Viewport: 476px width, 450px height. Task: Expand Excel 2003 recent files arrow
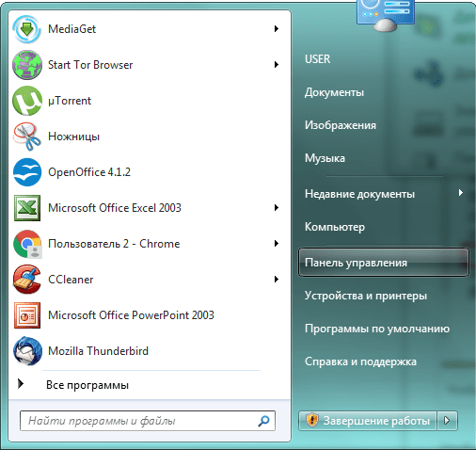[x=277, y=208]
